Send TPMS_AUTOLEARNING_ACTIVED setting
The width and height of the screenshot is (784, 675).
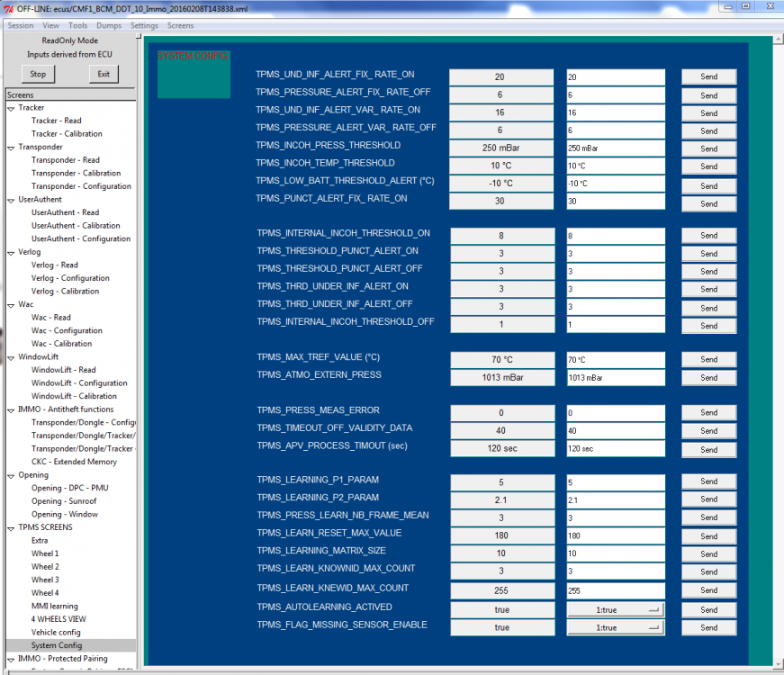(708, 610)
